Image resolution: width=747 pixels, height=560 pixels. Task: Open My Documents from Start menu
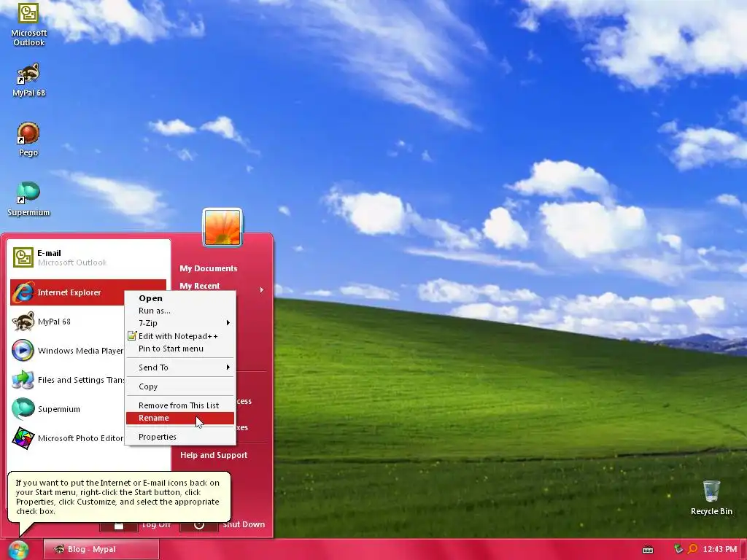tap(208, 268)
